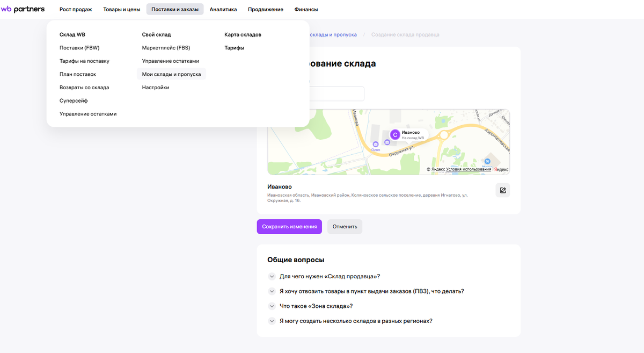The image size is (644, 353).
Task: Select Маркетплейс (FBS) menu entry
Action: coord(166,48)
